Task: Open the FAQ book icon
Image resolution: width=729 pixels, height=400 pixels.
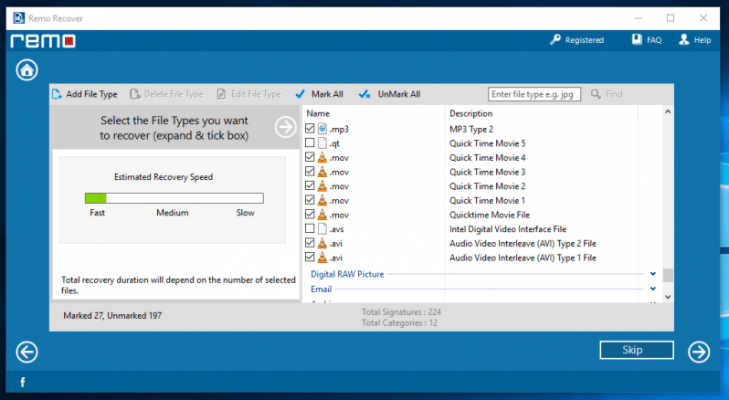Action: 636,40
